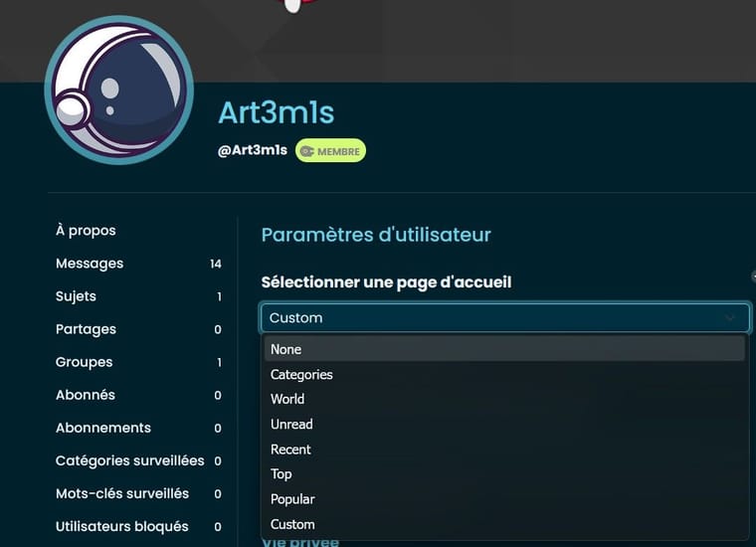Open Sujets in the sidebar
Image resolution: width=756 pixels, height=547 pixels.
point(76,296)
